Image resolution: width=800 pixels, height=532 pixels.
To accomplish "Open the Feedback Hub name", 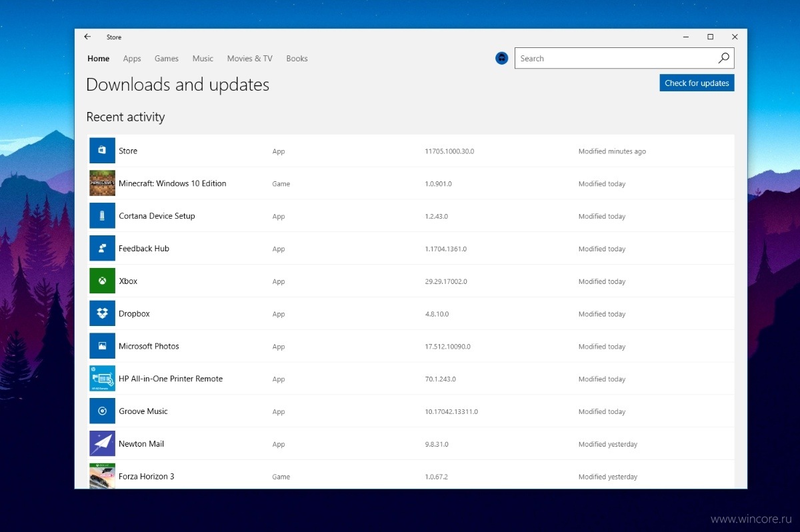I will pos(144,249).
